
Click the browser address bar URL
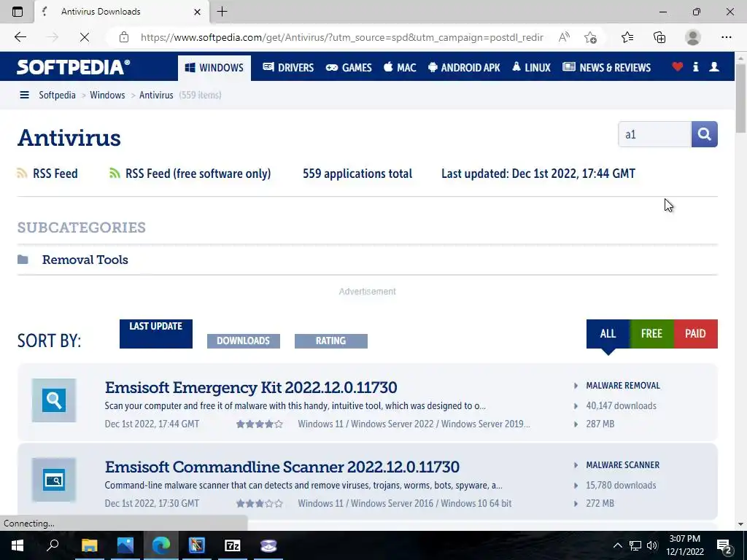click(x=341, y=37)
